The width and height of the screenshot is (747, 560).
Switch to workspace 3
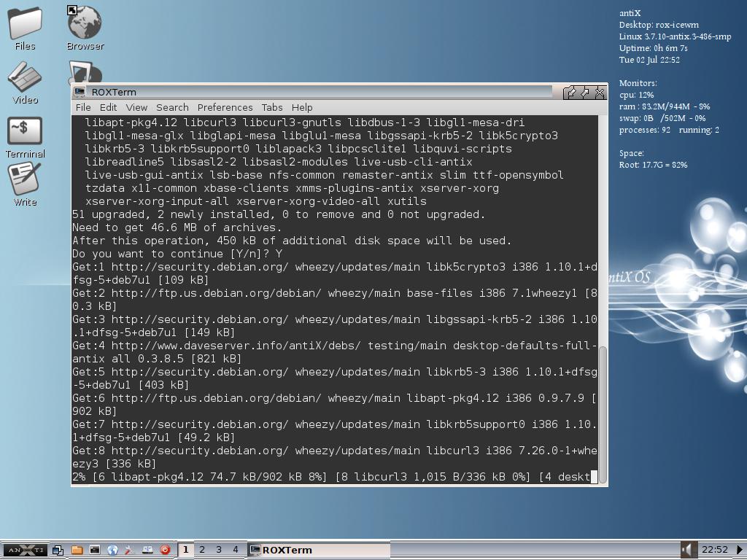219,550
